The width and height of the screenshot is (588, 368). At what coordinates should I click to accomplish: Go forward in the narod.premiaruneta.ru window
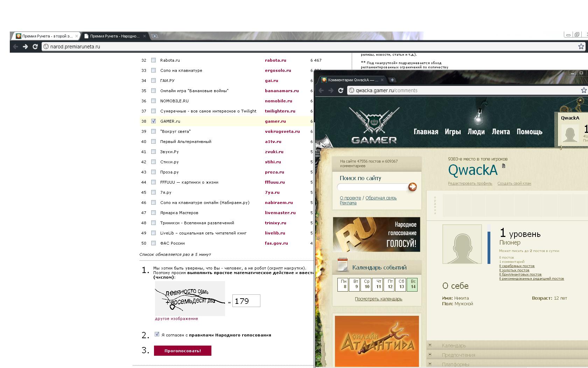(x=25, y=46)
